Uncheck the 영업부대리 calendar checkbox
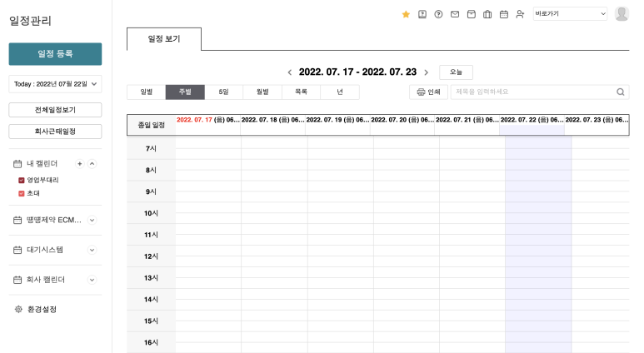 tap(21, 180)
